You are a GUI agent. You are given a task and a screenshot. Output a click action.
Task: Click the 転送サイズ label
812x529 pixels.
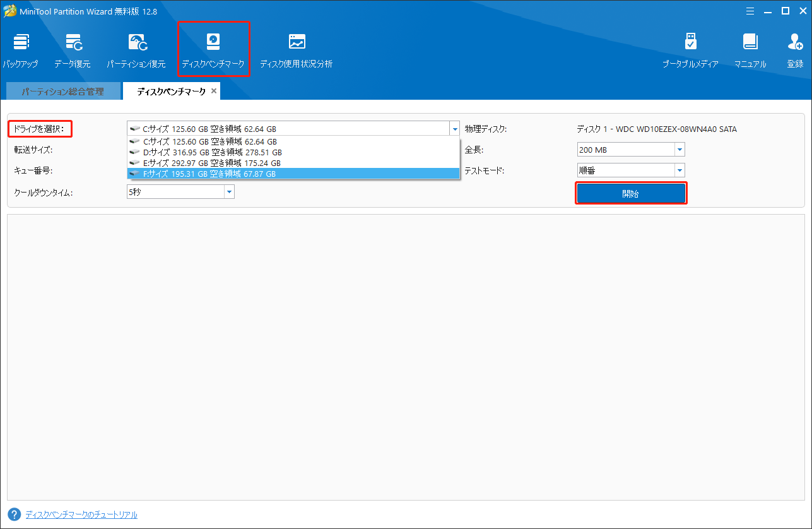click(x=33, y=150)
